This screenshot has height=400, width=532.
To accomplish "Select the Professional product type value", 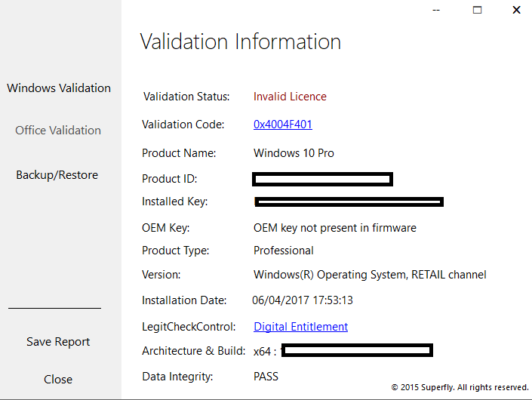I will (x=283, y=251).
